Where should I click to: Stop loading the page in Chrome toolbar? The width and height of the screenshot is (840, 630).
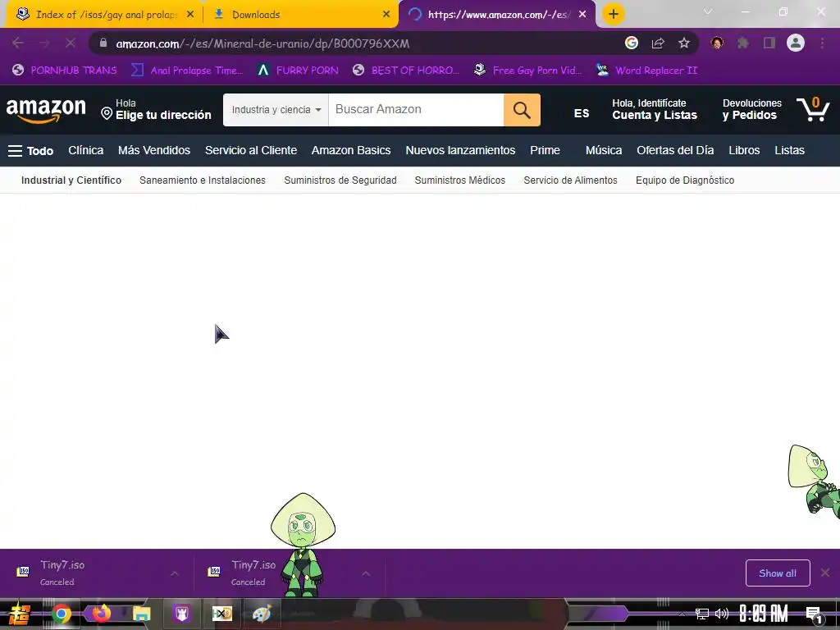pos(71,43)
